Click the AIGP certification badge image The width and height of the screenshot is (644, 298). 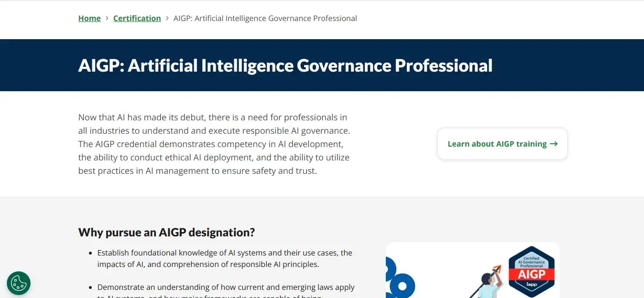[x=532, y=271]
